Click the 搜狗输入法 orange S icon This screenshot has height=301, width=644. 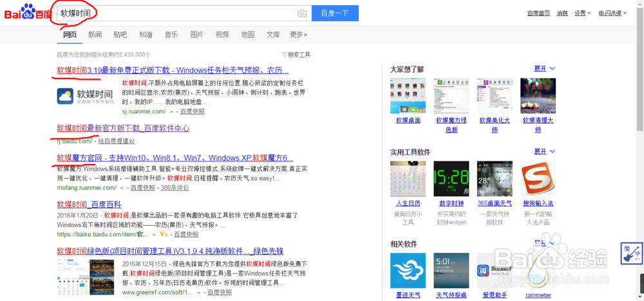(x=538, y=179)
